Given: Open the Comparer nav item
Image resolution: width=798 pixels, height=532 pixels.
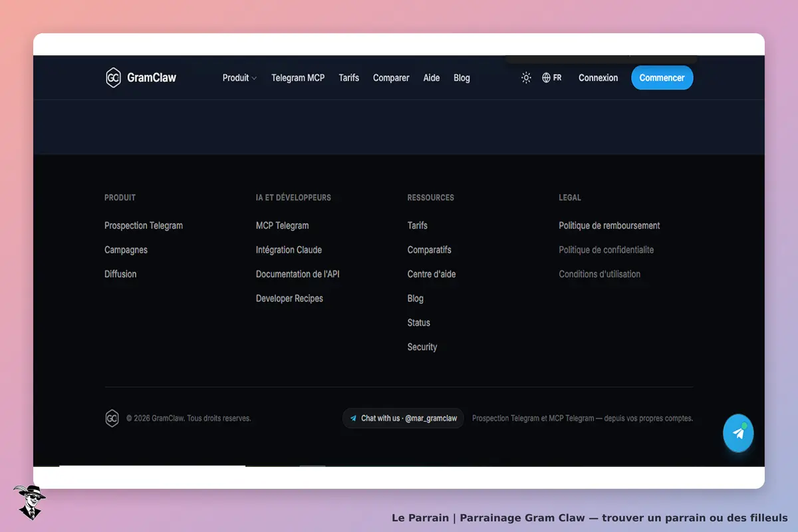Looking at the screenshot, I should pos(391,78).
